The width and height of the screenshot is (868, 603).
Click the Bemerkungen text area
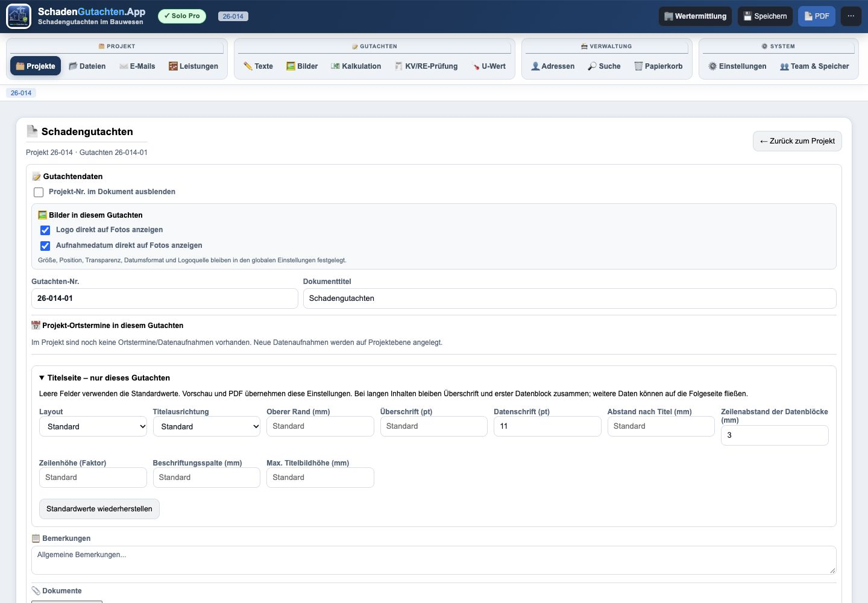point(434,560)
